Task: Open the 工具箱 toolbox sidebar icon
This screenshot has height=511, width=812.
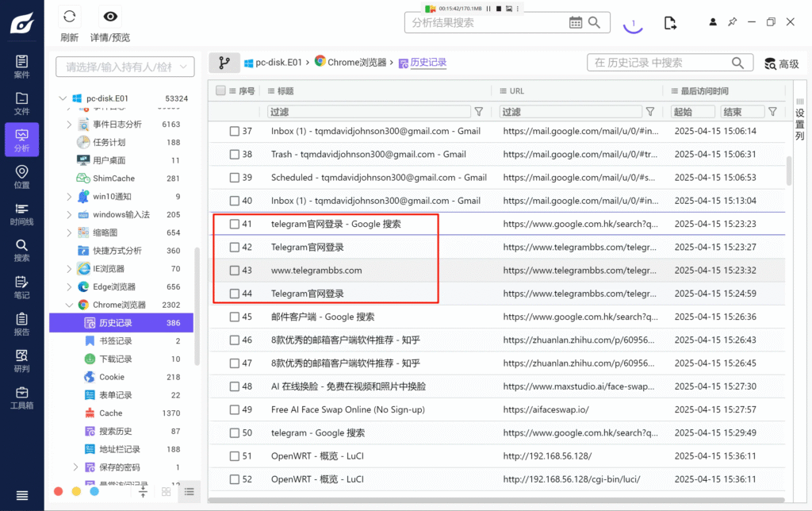Action: (21, 397)
